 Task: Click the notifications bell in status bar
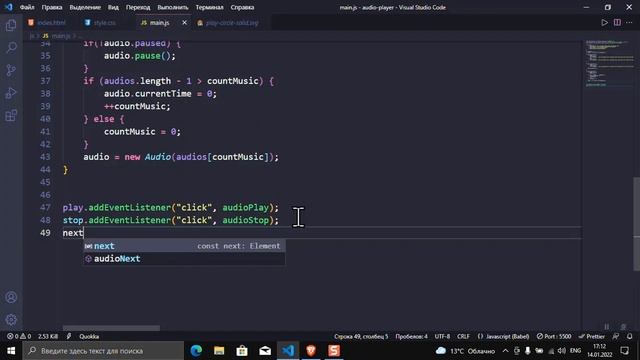coord(629,336)
